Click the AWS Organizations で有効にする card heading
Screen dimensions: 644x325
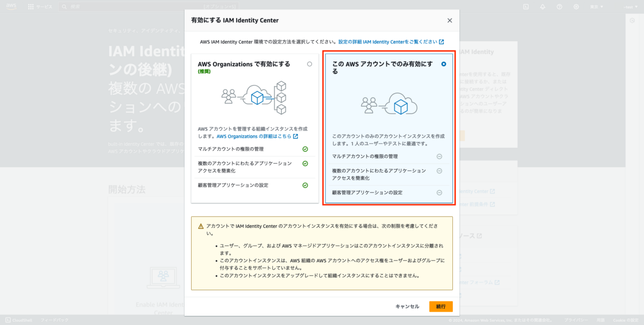tap(244, 64)
